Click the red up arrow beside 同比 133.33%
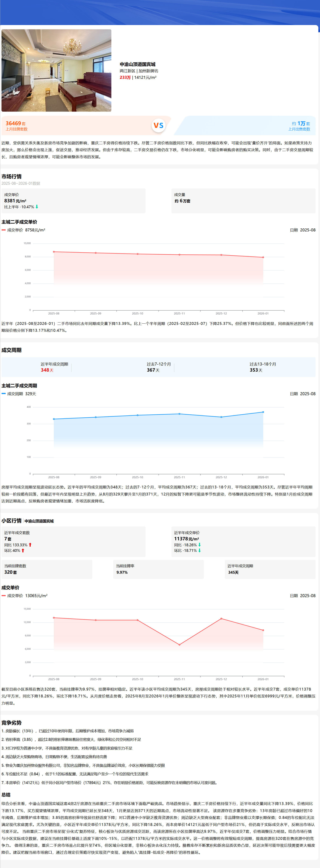 pos(30,545)
